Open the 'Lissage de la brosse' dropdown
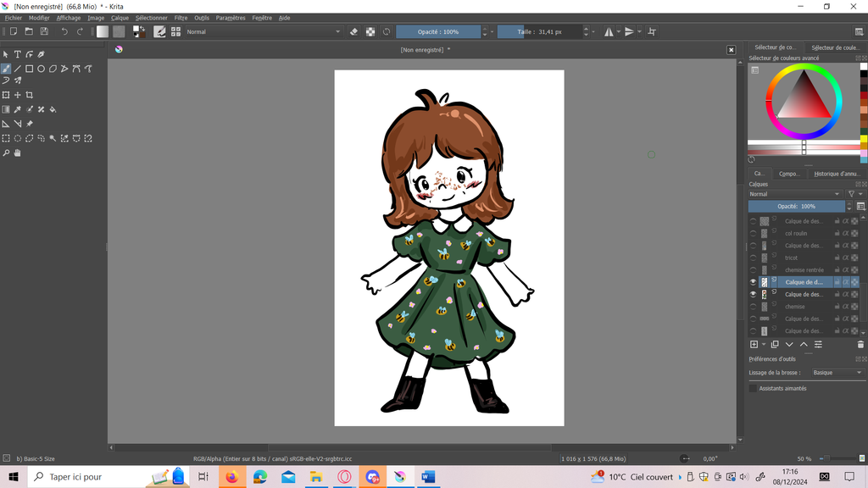Viewport: 868px width, 488px height. pos(836,373)
